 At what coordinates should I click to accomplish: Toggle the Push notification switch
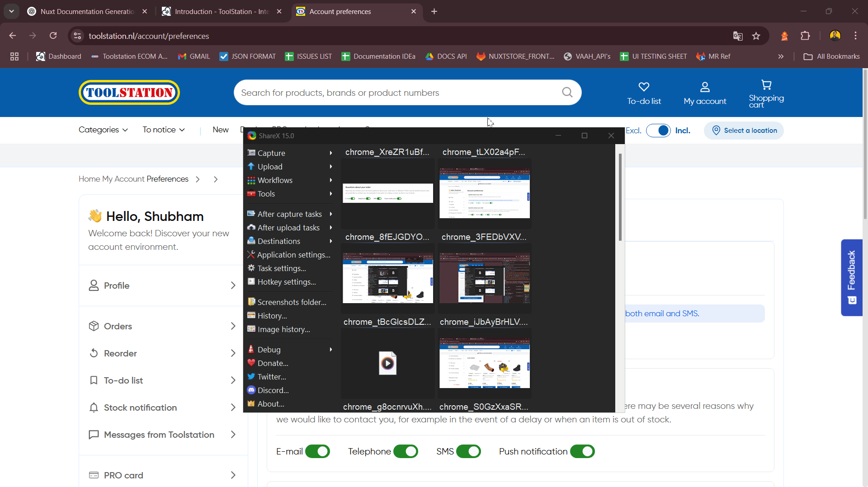(582, 451)
